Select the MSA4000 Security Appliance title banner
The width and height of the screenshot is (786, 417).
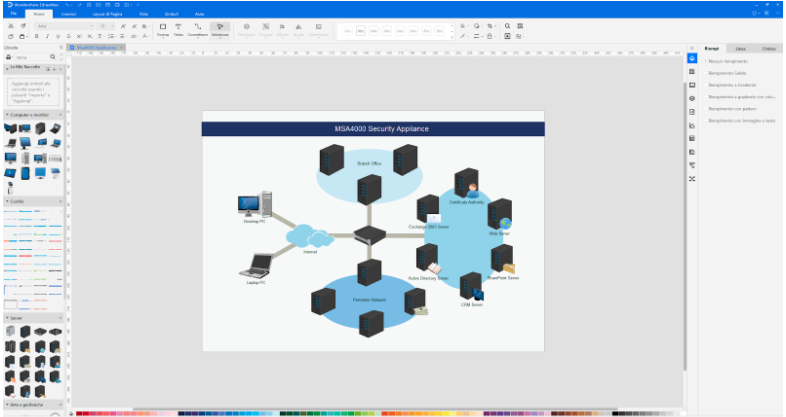(373, 129)
